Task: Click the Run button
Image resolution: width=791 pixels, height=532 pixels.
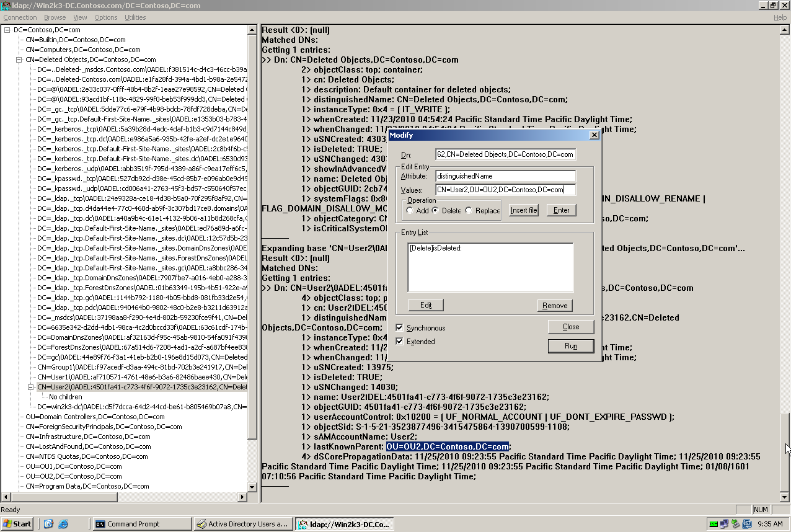Action: click(x=571, y=346)
